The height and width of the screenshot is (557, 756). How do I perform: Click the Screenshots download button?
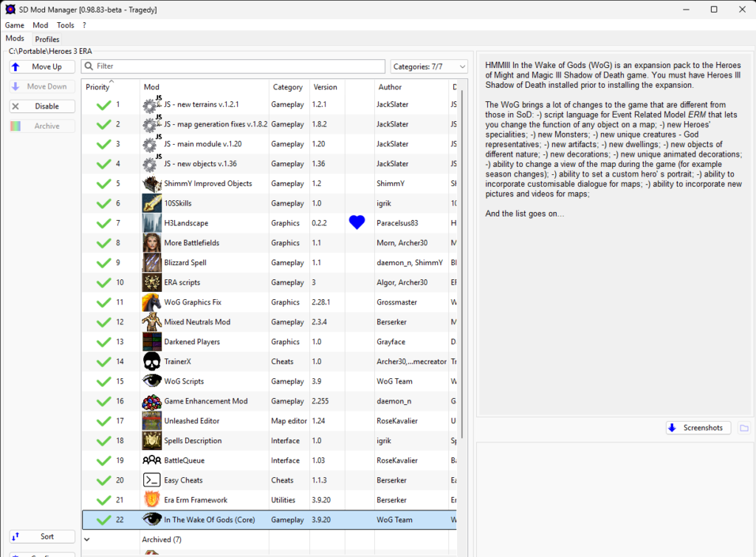pos(698,428)
